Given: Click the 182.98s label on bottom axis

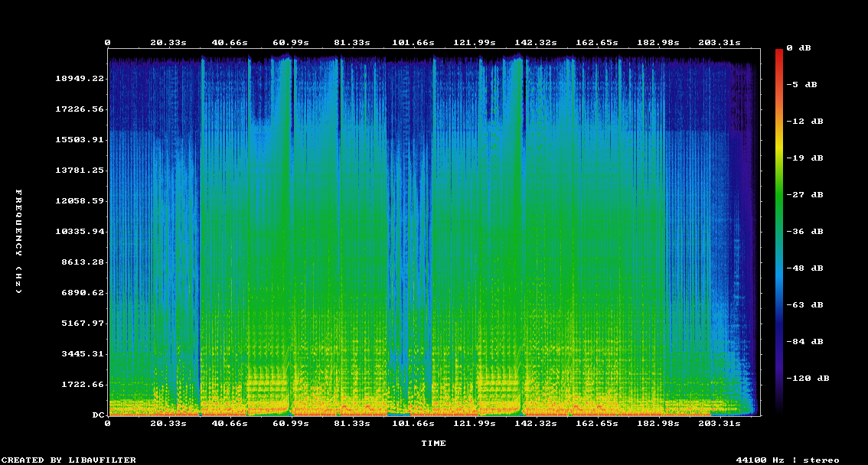Looking at the screenshot, I should pyautogui.click(x=658, y=423).
